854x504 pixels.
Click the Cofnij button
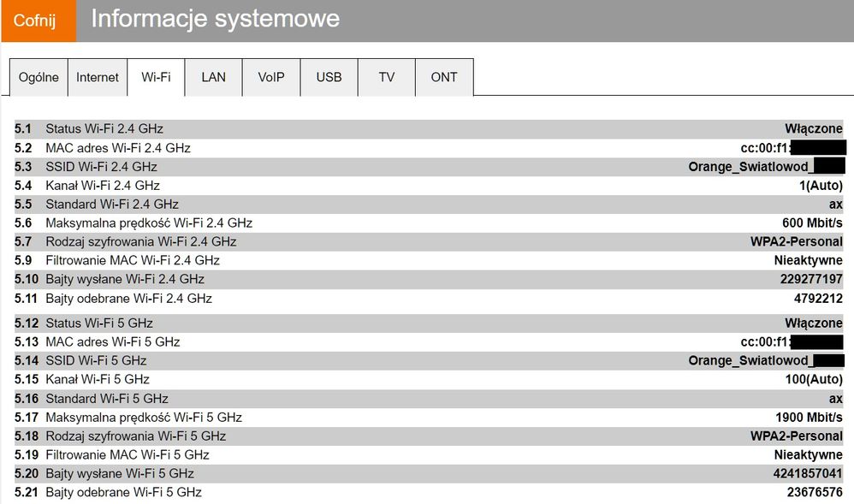coord(38,18)
